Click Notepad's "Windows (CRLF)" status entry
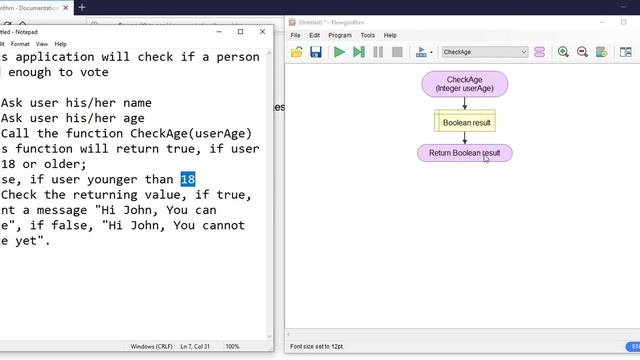Viewport: 640px width, 360px height. coord(151,347)
